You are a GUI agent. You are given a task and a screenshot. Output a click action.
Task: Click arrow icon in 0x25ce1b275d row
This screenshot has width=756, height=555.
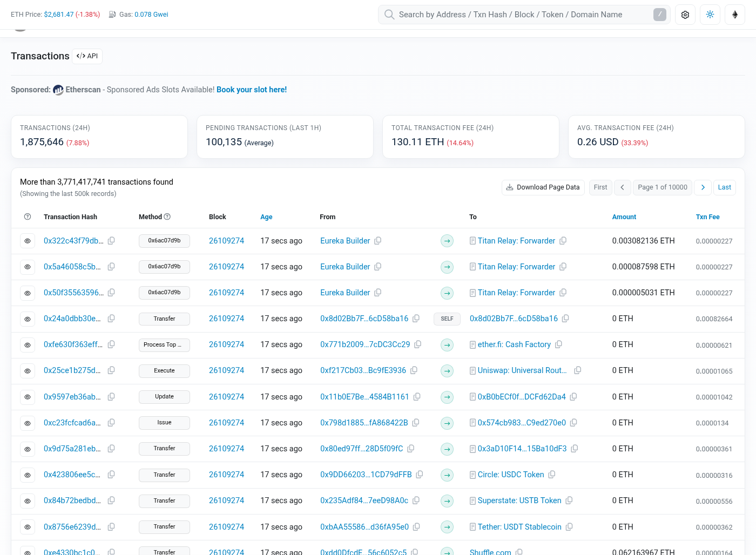pyautogui.click(x=447, y=371)
